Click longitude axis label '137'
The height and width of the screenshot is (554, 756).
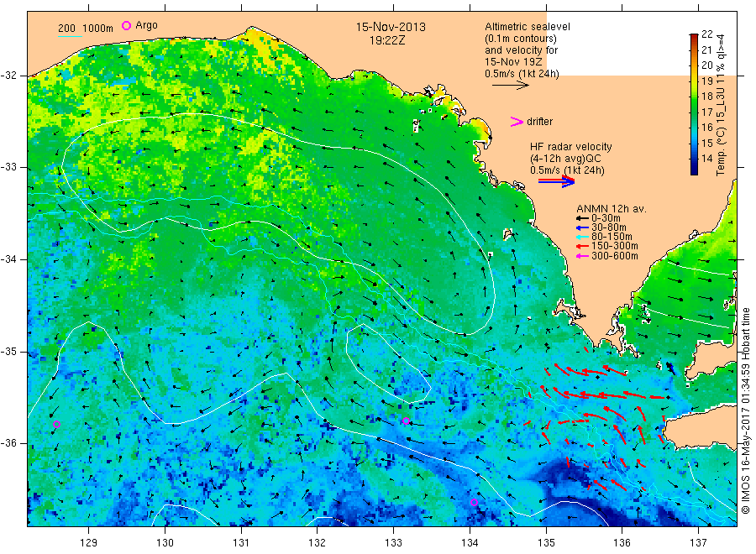pos(698,543)
